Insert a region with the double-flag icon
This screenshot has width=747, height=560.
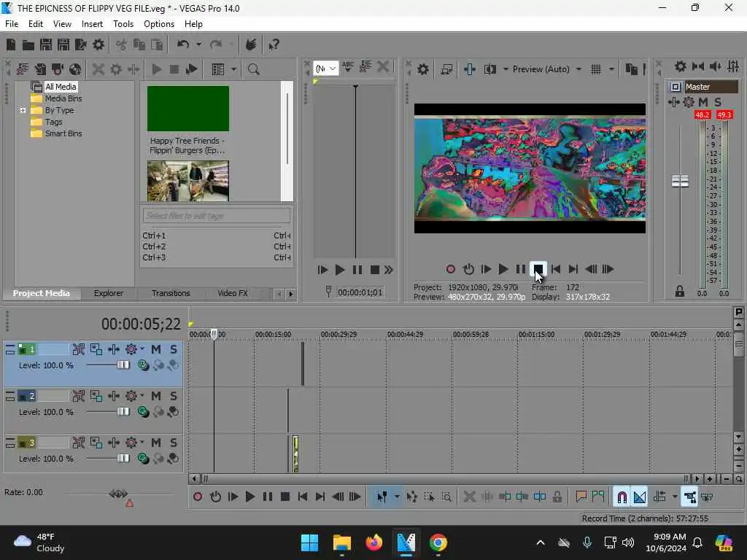click(x=598, y=497)
